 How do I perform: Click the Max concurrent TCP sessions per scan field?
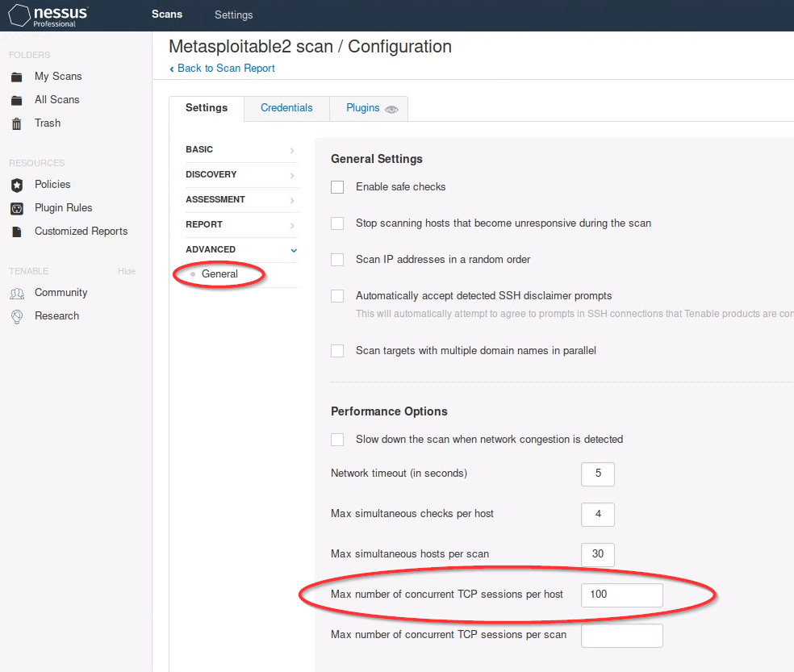(621, 636)
